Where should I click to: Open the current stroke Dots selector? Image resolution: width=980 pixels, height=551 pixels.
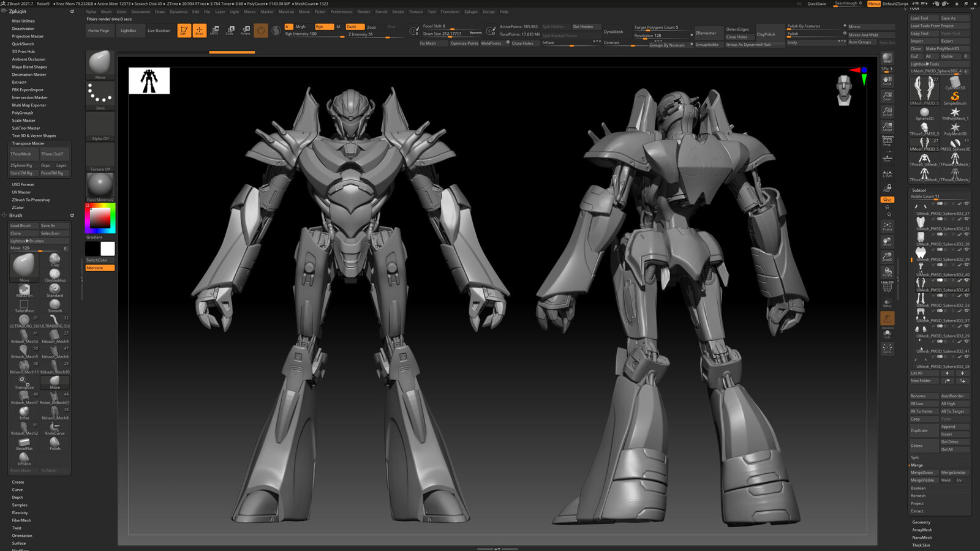(x=100, y=96)
